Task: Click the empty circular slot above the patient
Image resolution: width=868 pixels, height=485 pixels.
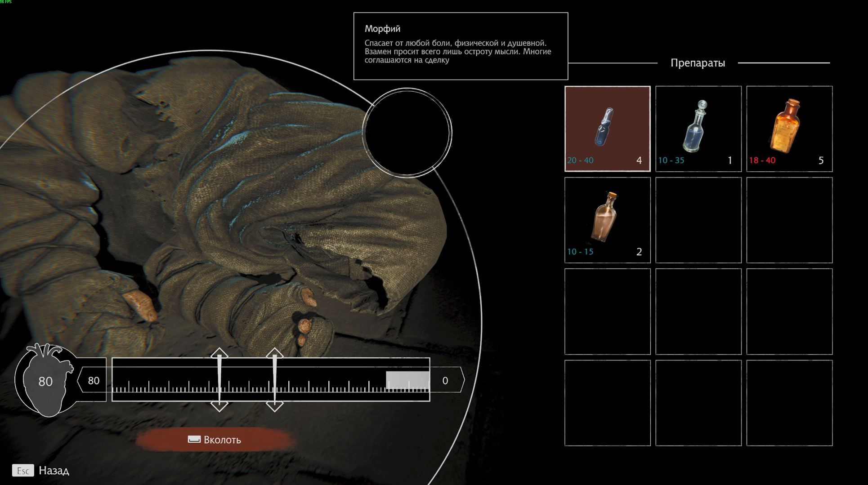Action: (407, 133)
